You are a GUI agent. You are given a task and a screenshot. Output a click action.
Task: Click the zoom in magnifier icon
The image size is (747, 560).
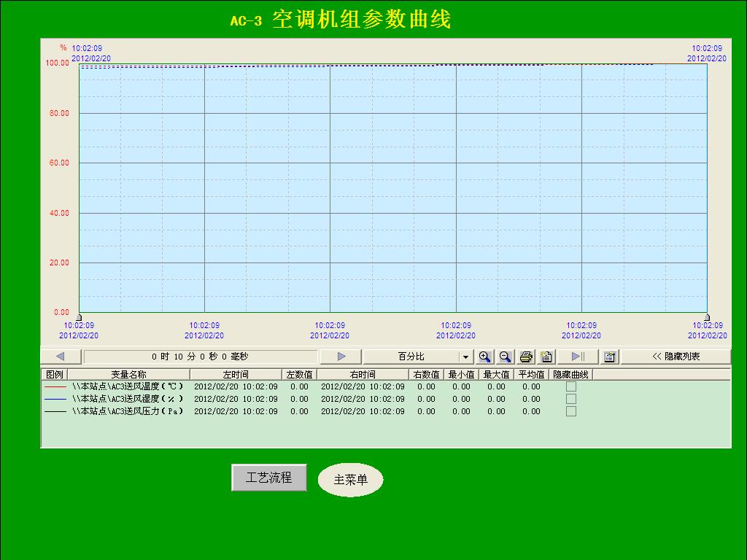pos(485,357)
